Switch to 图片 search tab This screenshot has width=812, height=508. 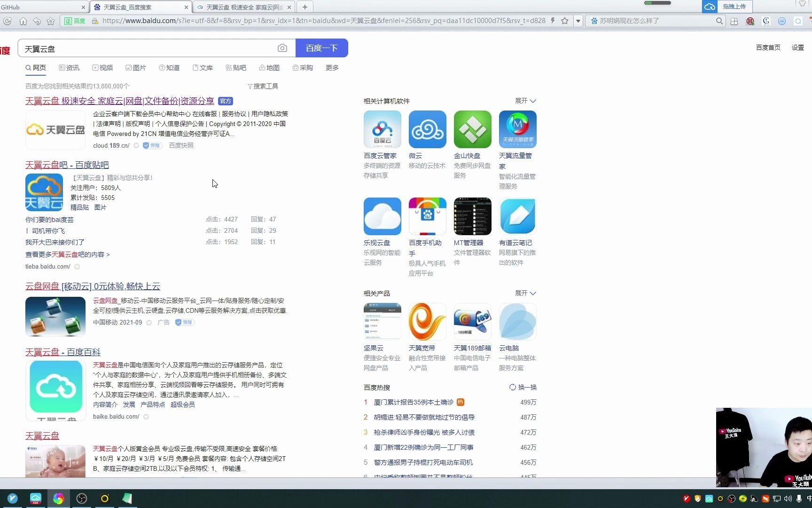click(x=136, y=68)
